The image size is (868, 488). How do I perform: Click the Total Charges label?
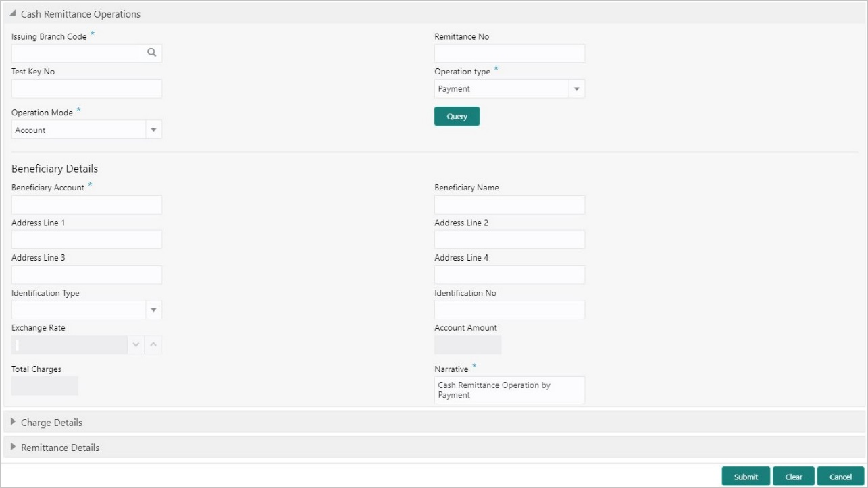(x=36, y=369)
